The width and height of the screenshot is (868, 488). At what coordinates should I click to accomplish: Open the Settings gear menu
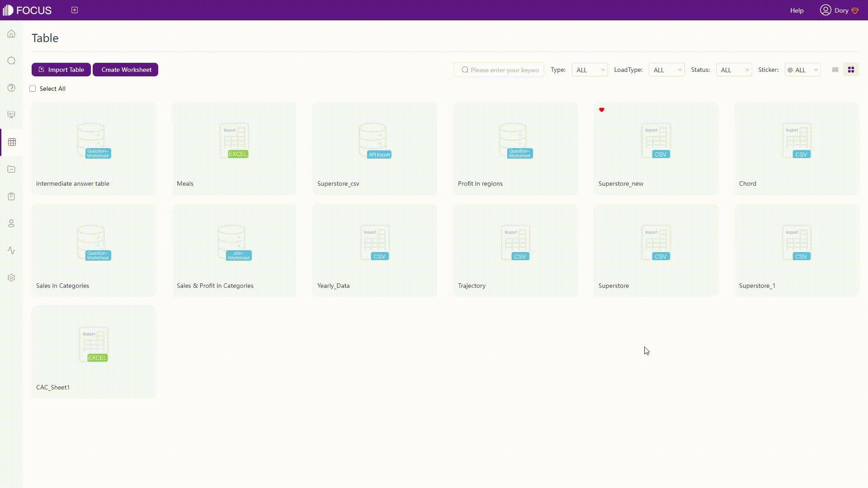click(11, 278)
